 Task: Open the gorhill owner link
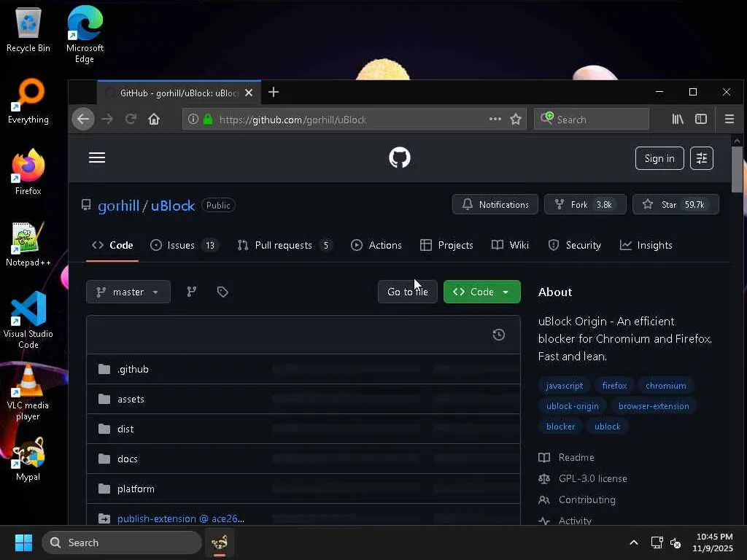pyautogui.click(x=119, y=206)
